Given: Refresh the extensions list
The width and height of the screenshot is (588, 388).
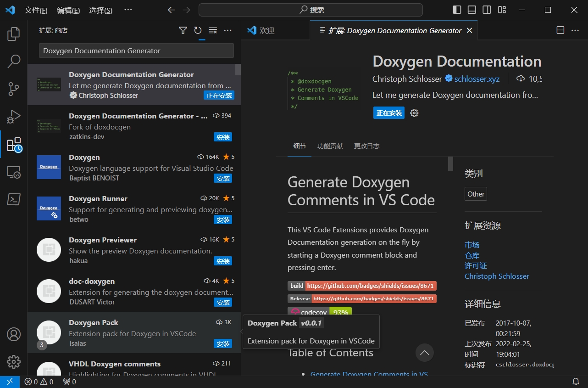Looking at the screenshot, I should [198, 30].
